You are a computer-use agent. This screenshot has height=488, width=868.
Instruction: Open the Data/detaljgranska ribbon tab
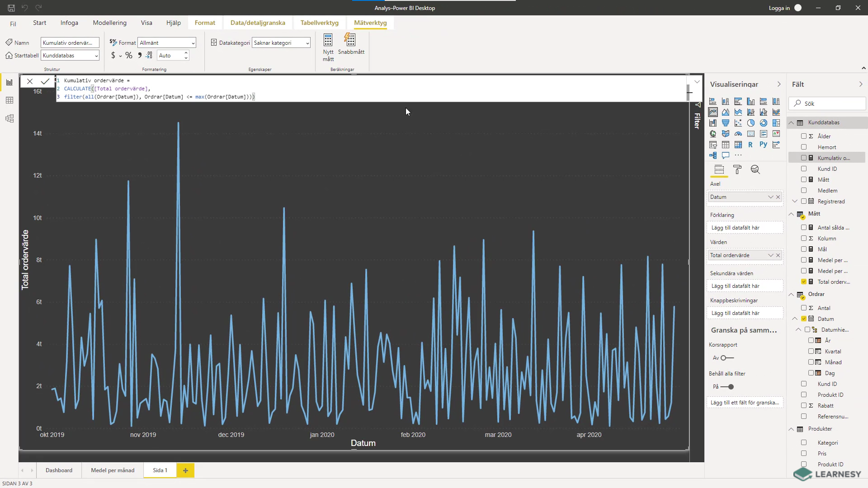click(258, 23)
